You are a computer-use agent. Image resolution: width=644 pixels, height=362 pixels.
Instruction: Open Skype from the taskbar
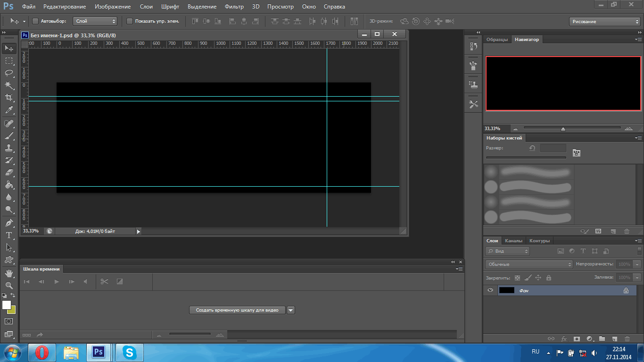(x=129, y=352)
